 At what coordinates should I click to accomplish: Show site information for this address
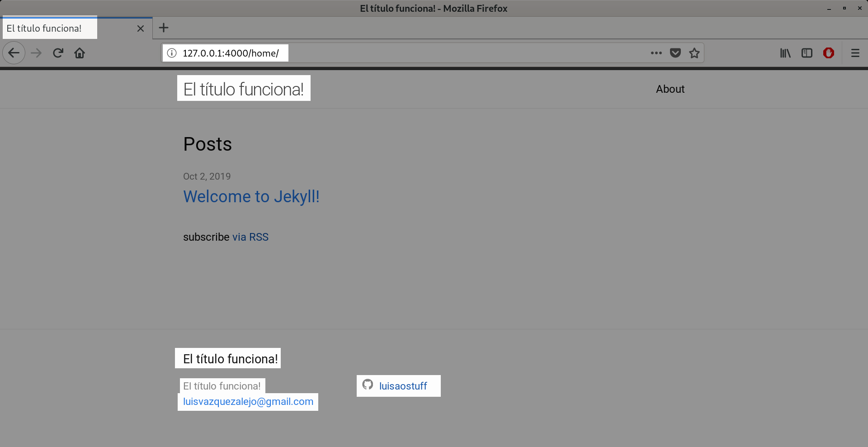(x=172, y=53)
